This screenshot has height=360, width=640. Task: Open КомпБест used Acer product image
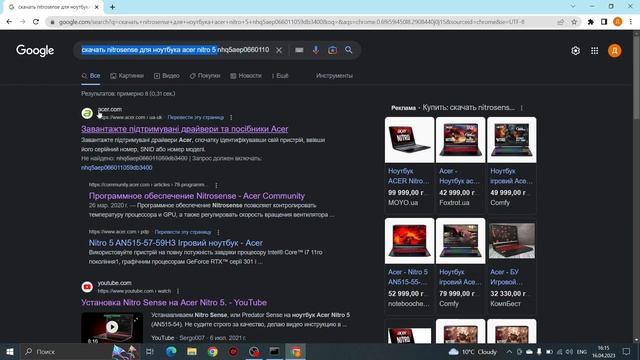pos(511,241)
